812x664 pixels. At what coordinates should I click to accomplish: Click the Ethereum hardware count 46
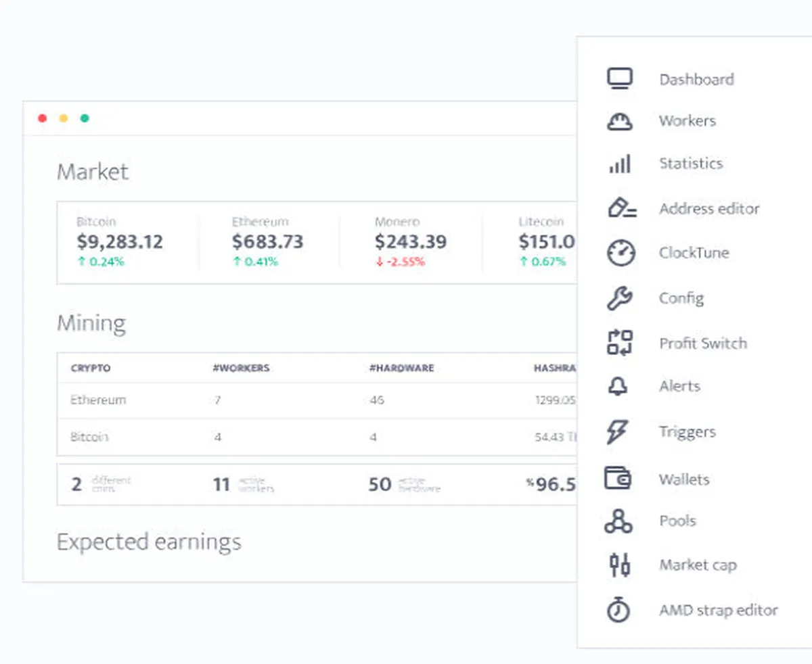377,400
